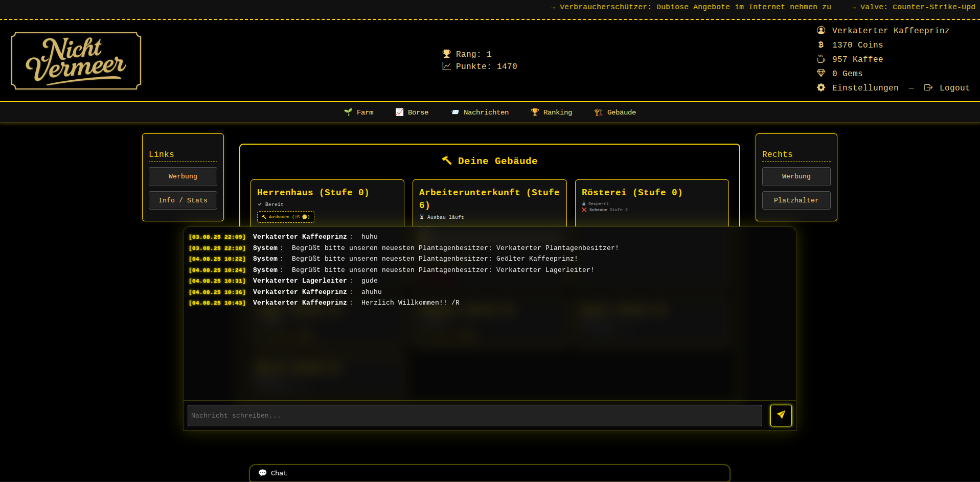Click the Gems icon showing 0 Gems
Image resolution: width=980 pixels, height=482 pixels.
(x=821, y=73)
